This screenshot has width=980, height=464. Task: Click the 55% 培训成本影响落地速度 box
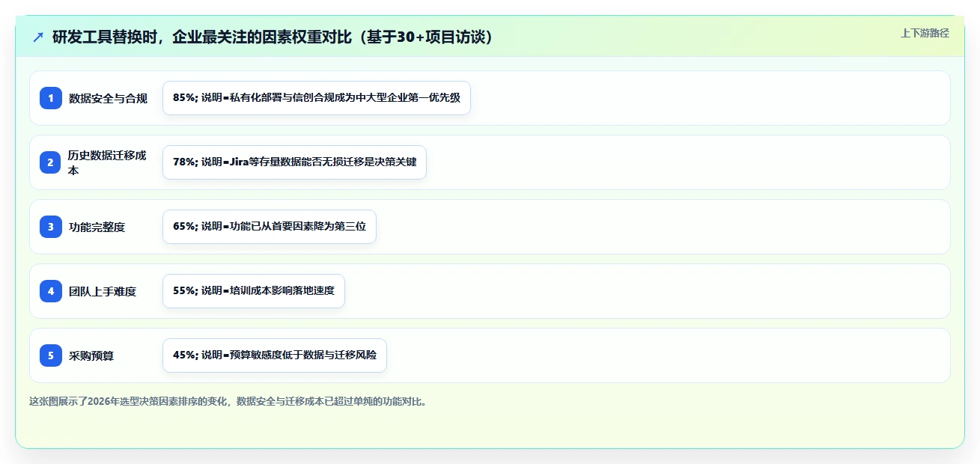click(x=254, y=291)
